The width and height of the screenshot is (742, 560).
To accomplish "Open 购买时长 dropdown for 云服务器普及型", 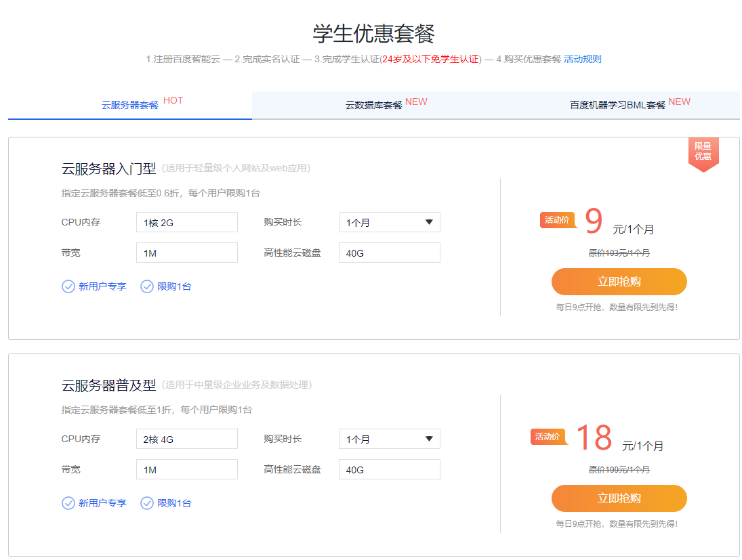I will [x=389, y=439].
